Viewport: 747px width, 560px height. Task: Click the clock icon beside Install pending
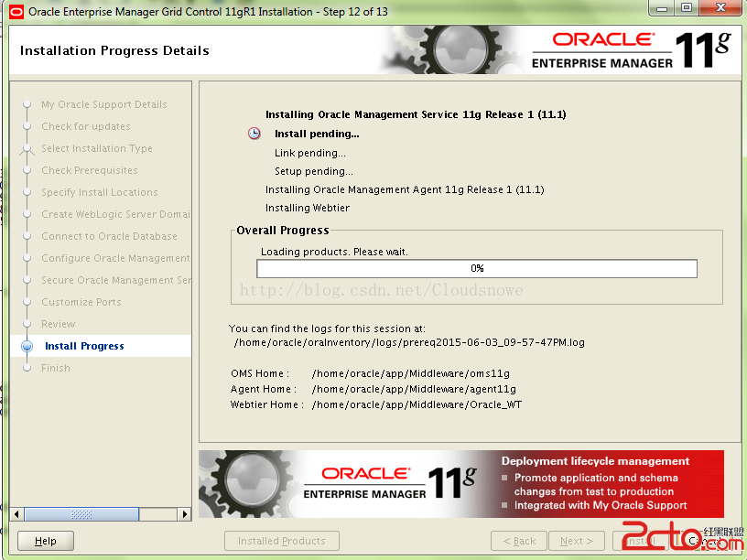pos(254,134)
